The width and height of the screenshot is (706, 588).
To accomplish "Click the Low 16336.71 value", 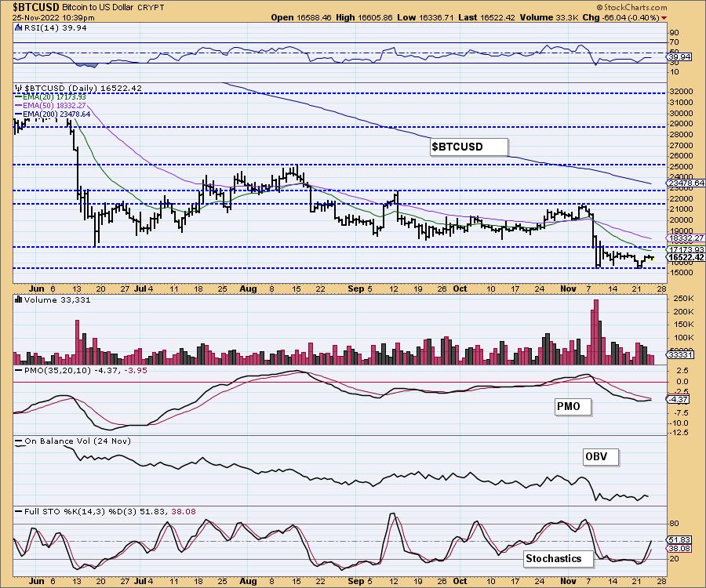I will coord(425,17).
